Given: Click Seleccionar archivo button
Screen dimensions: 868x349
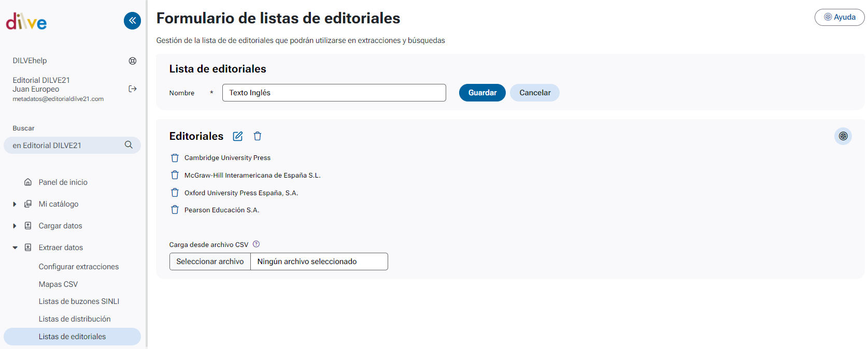Looking at the screenshot, I should pyautogui.click(x=210, y=261).
